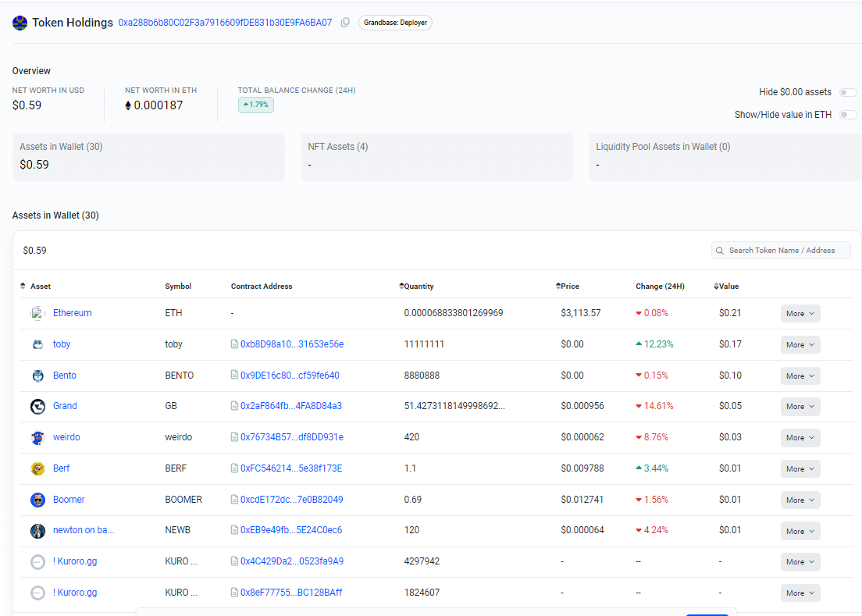862x616 pixels.
Task: Click contract file icon beside 0x8eF77755...BC128BAff
Action: pyautogui.click(x=235, y=593)
